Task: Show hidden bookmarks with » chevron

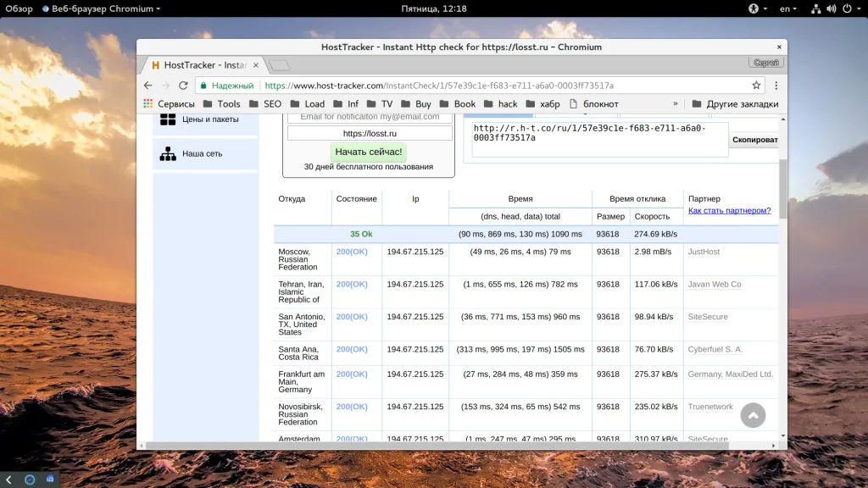Action: click(x=676, y=104)
